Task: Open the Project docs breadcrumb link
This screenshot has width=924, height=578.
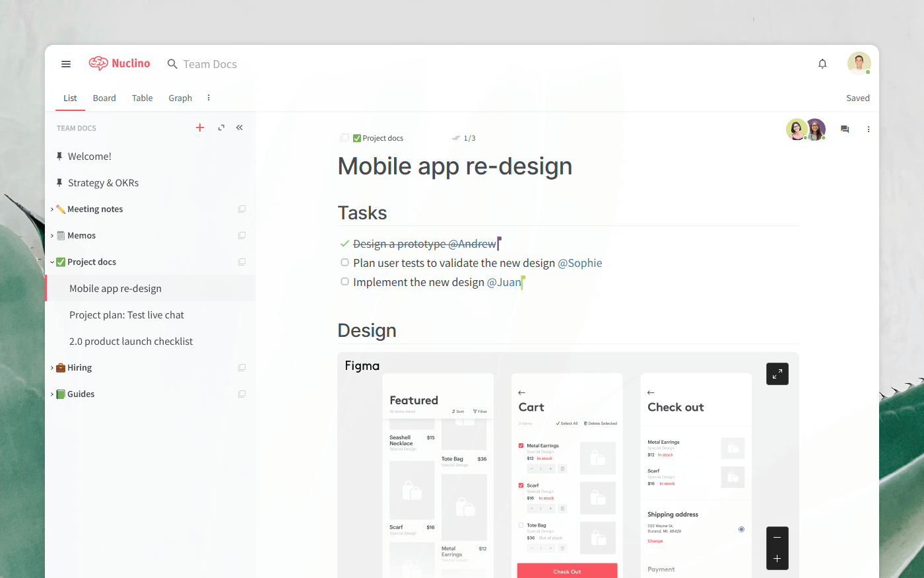Action: [378, 138]
